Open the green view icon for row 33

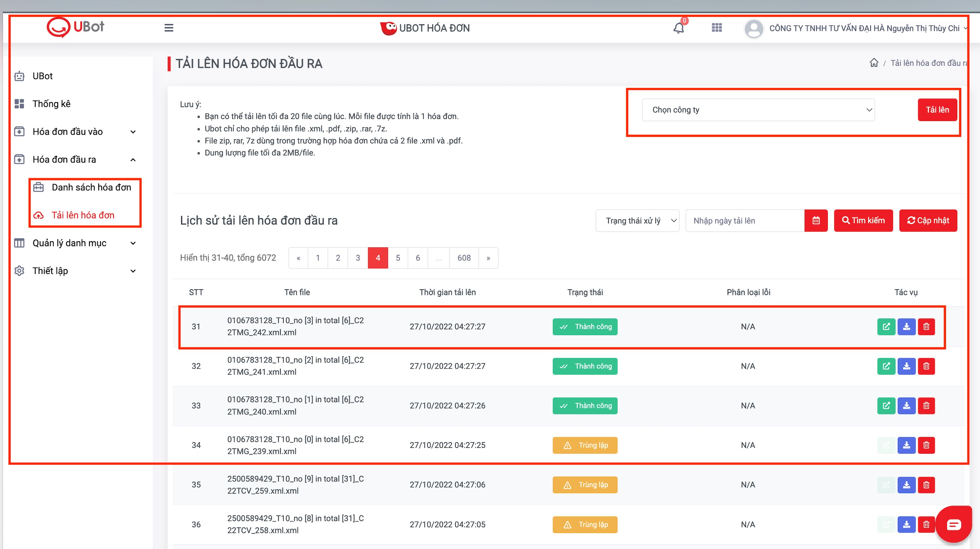point(886,406)
